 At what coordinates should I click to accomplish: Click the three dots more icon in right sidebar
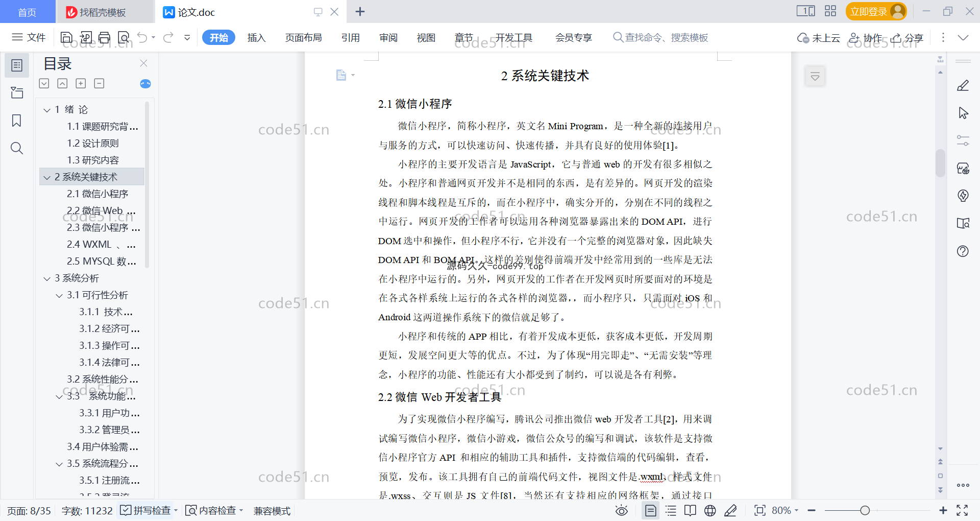click(963, 485)
